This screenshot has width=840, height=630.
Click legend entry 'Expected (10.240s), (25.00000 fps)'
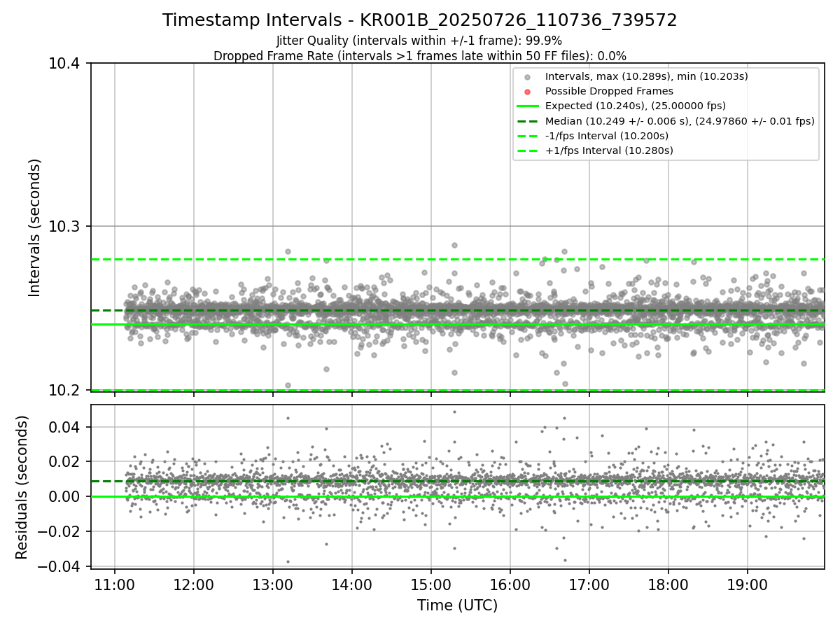click(635, 106)
